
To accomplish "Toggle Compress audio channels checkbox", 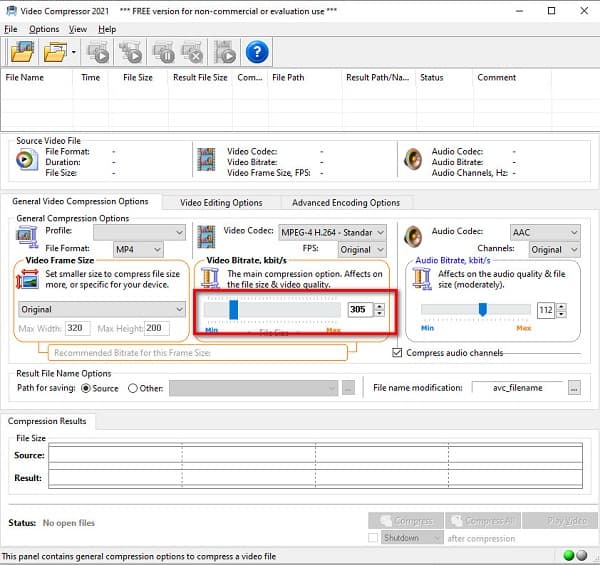I will [x=397, y=352].
